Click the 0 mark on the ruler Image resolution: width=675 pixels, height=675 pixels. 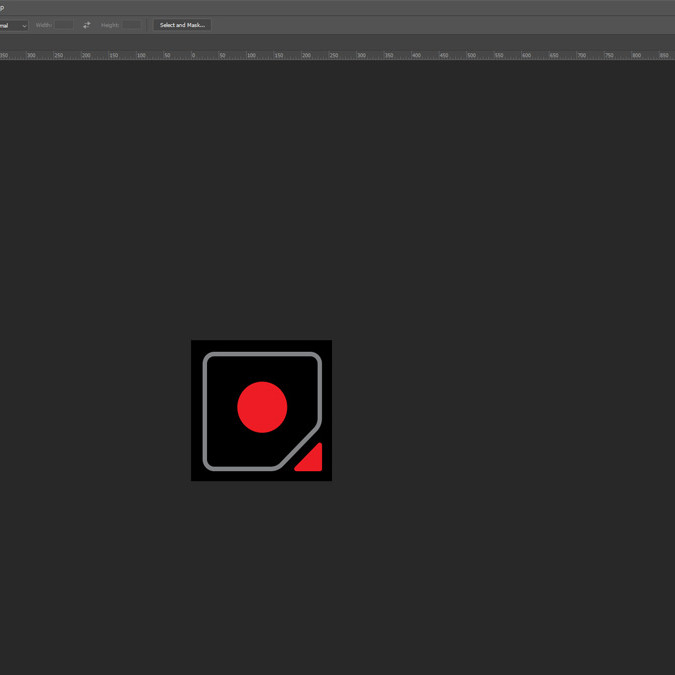click(x=193, y=55)
